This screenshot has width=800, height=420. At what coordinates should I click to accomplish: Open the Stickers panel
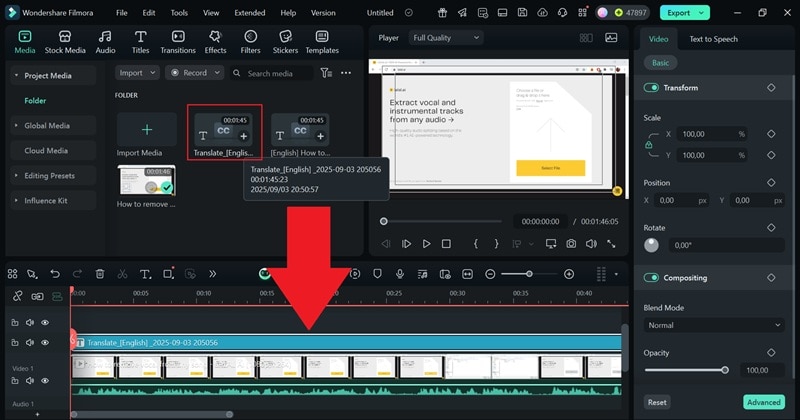tap(285, 42)
